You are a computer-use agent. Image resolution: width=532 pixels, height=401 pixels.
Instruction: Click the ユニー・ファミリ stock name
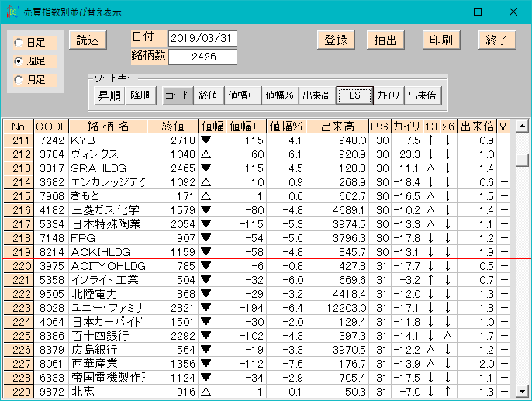coord(107,308)
